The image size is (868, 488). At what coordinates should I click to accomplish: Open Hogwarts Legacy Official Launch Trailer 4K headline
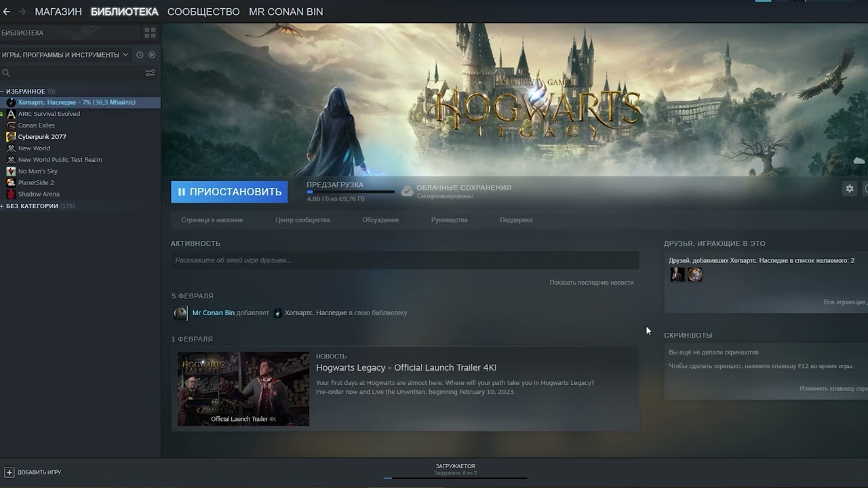[406, 367]
